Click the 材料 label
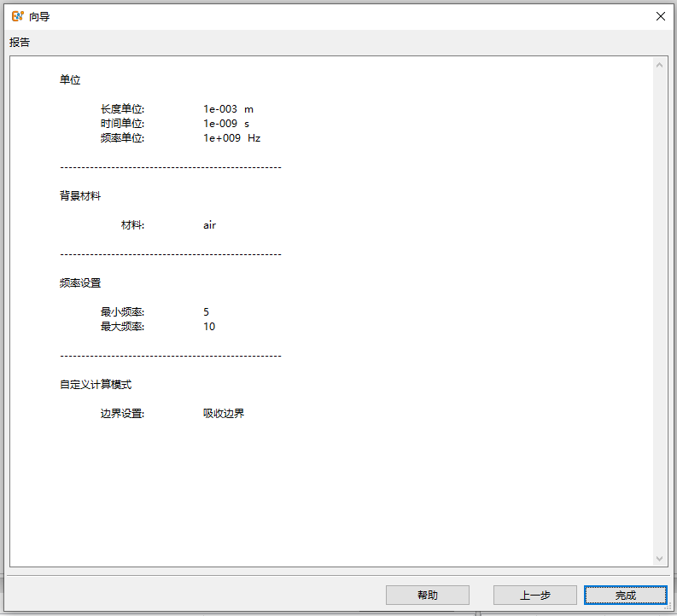This screenshot has height=616, width=677. pyautogui.click(x=132, y=225)
